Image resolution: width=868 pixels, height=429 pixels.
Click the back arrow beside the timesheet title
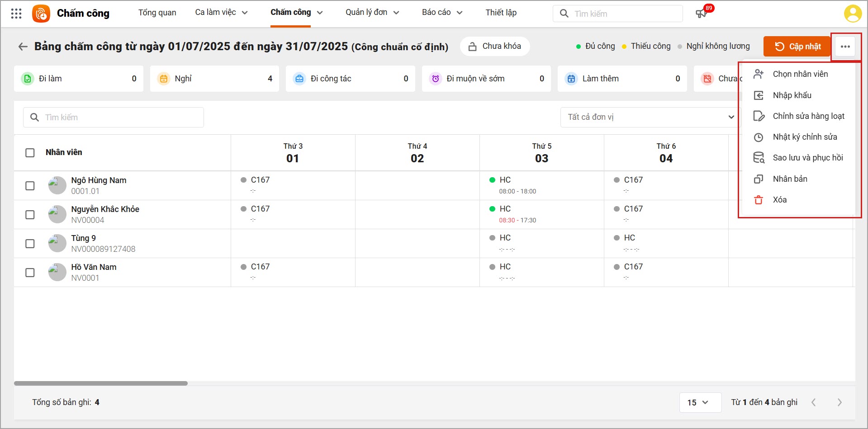point(23,47)
